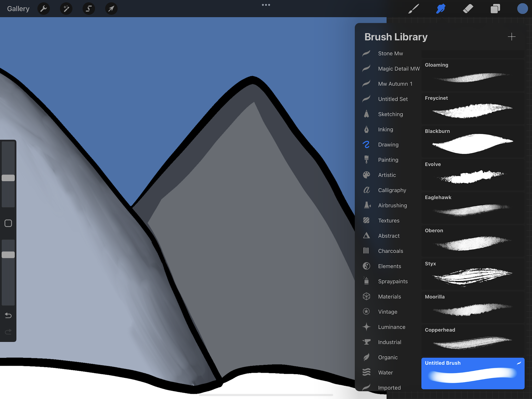Select the Paint brush tool
Screen dimensions: 532x399
coord(414,9)
